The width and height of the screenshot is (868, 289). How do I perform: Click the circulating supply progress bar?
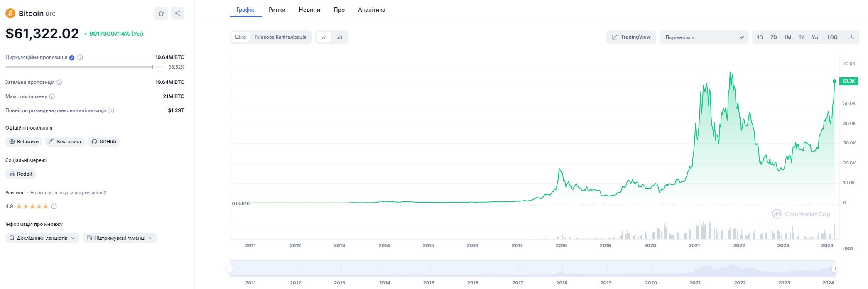pyautogui.click(x=84, y=67)
